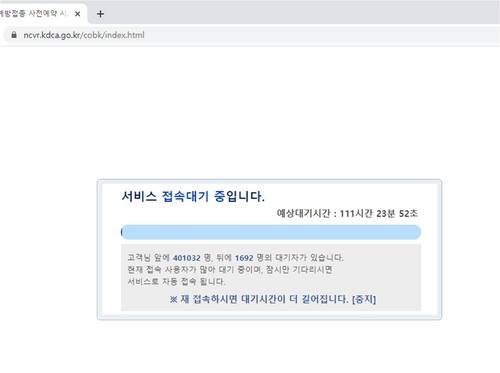Screen dimensions: 500x373
Task: Click the 401032 people ahead number
Action: (187, 258)
